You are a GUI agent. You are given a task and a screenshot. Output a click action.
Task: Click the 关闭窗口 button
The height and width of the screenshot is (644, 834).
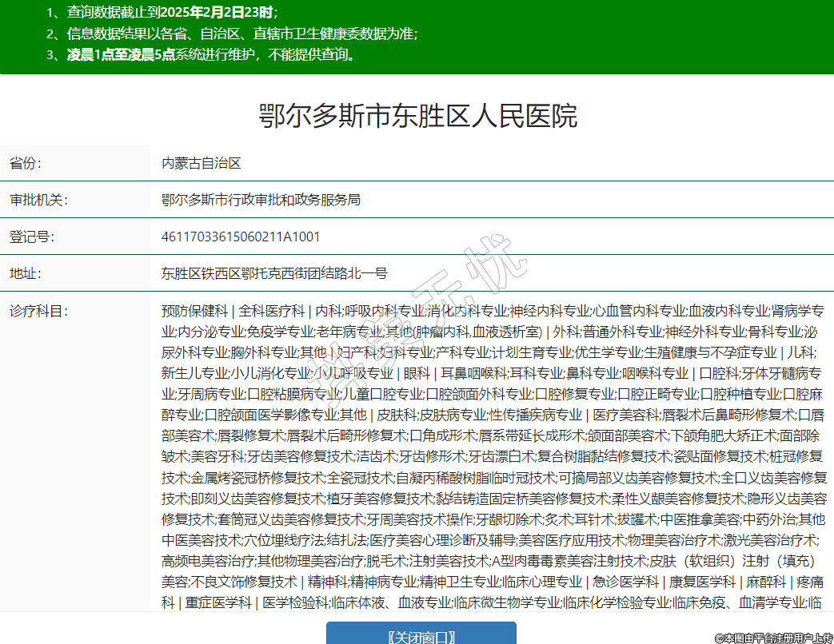tap(421, 635)
